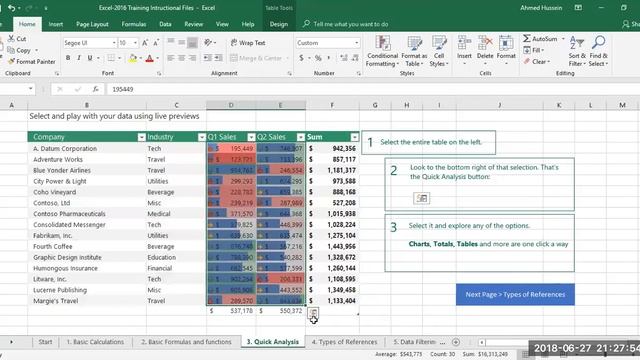Image resolution: width=640 pixels, height=360 pixels.
Task: Apply Accounting dollar number format
Action: (301, 58)
